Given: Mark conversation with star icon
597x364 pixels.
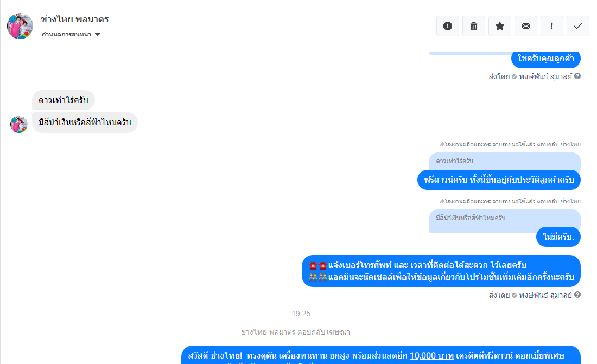Looking at the screenshot, I should click(499, 26).
